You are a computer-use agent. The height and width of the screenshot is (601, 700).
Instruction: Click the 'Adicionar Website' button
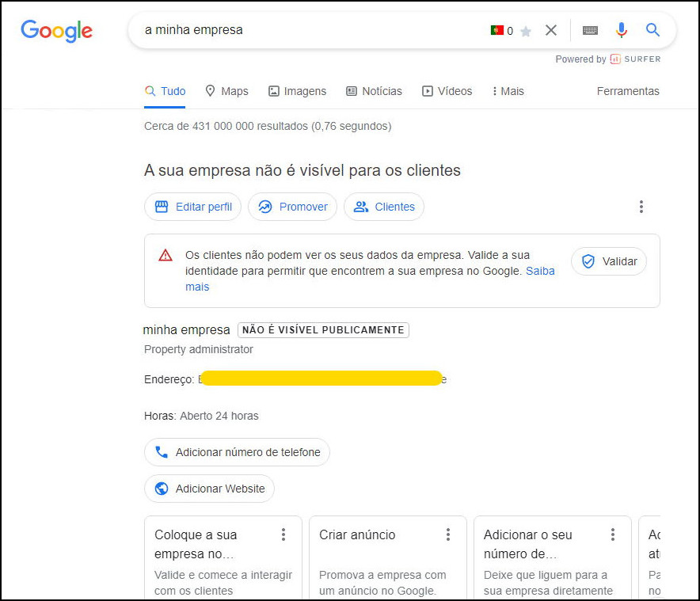coord(209,489)
